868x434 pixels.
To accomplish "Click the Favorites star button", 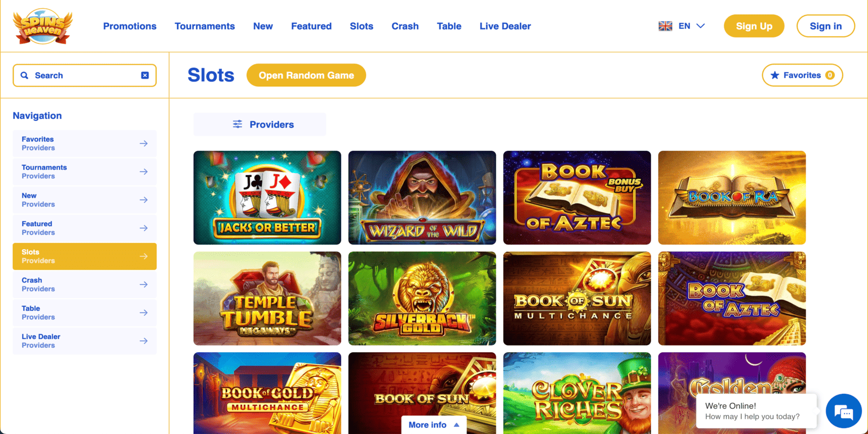I will pyautogui.click(x=802, y=75).
